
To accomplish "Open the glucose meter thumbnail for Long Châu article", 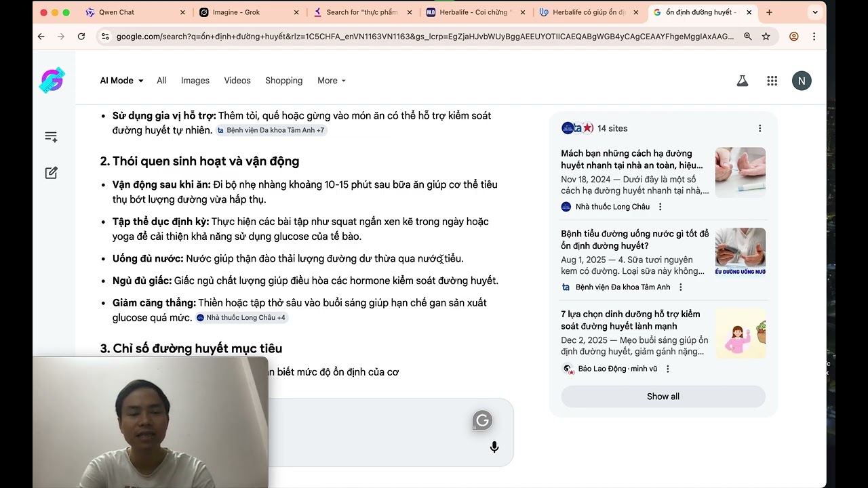I will pos(741,172).
